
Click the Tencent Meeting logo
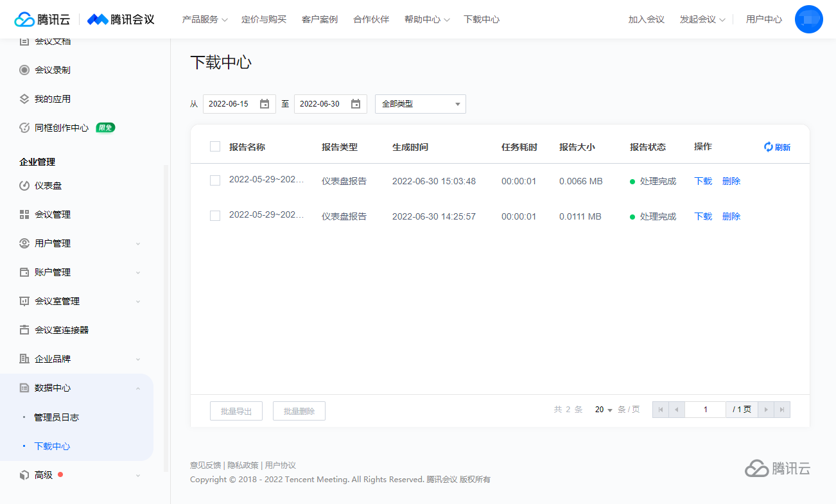click(x=121, y=19)
